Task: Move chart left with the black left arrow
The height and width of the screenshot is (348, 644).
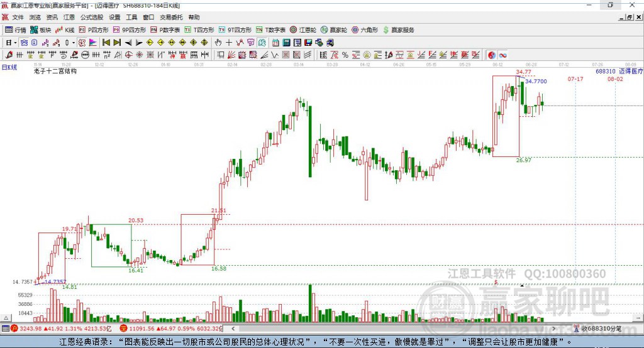Action: 128,43
